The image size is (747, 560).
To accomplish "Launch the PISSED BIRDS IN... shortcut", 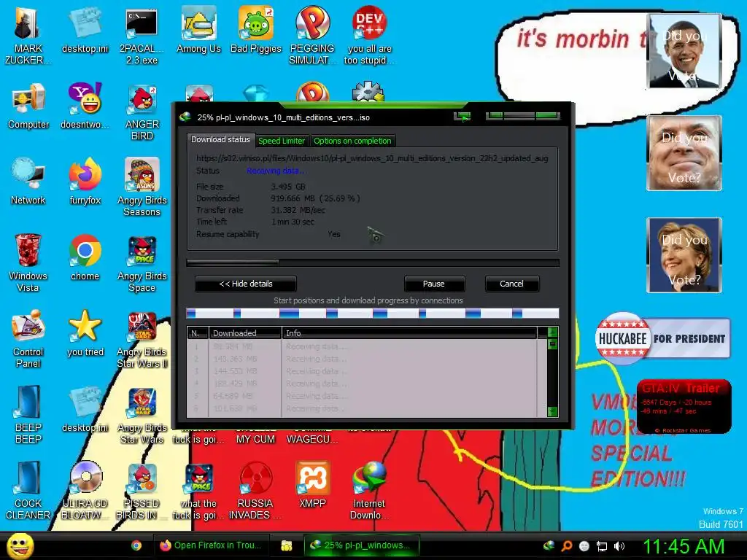I will coord(142,491).
